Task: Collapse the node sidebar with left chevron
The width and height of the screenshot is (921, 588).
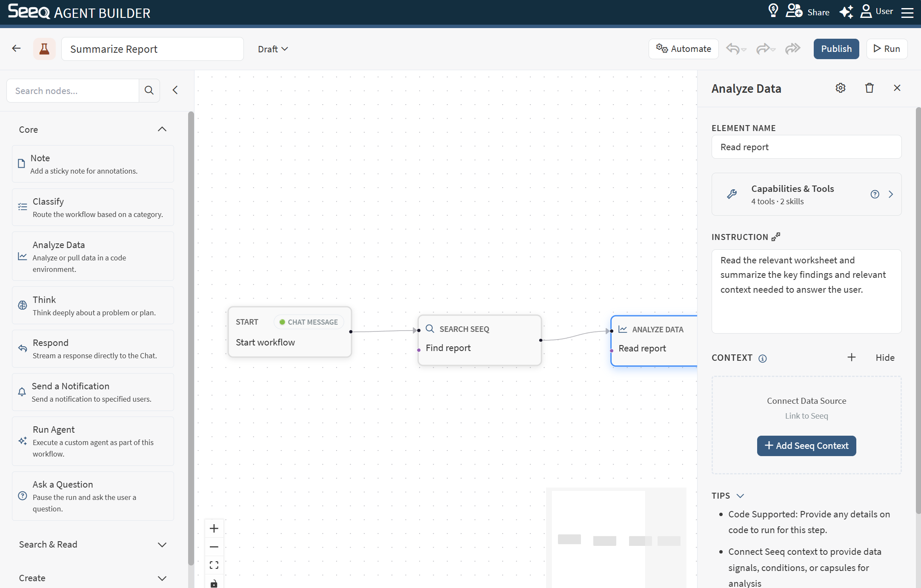Action: [x=175, y=90]
